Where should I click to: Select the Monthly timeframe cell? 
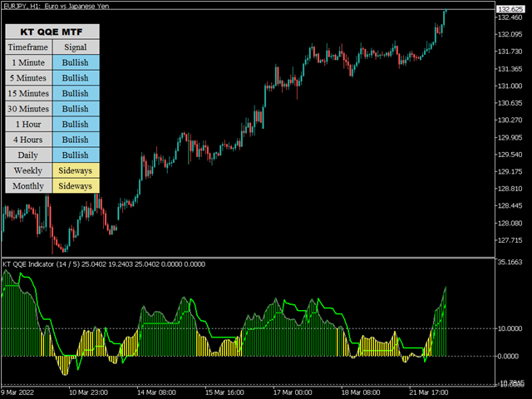tap(28, 185)
